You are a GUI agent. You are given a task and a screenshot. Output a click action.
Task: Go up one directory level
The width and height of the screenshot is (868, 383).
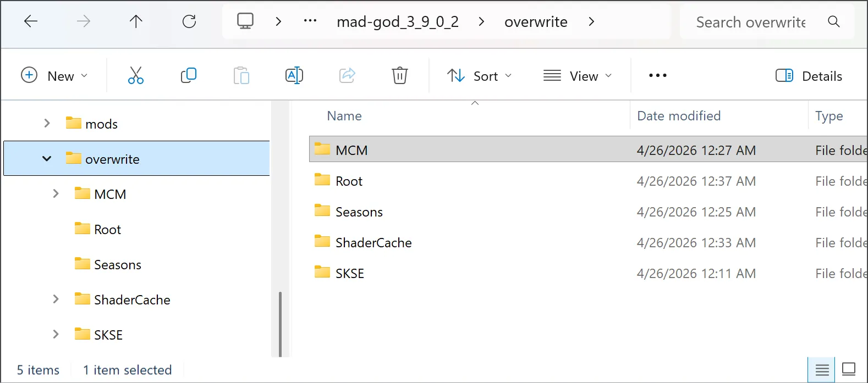(x=136, y=22)
